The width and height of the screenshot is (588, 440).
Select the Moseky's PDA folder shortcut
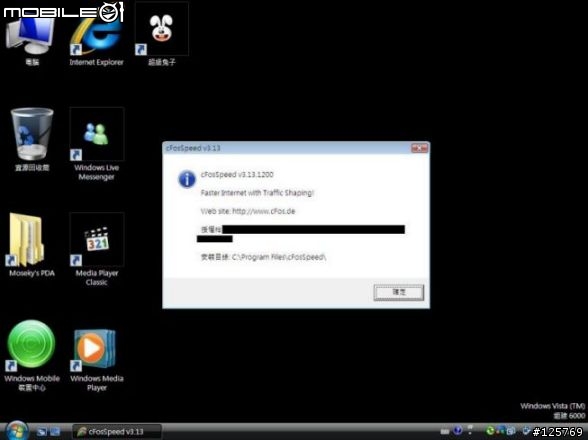[x=32, y=245]
